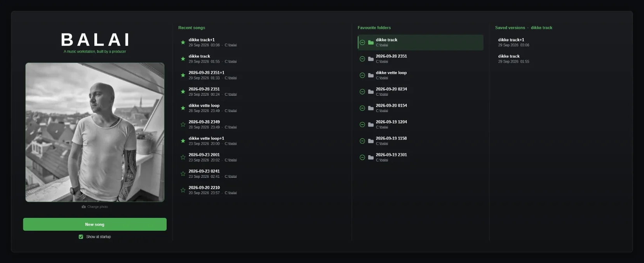Screen dimensions: 644x263
Task: Open the 2026-09-20 0154 favourite folder
Action: (421, 108)
